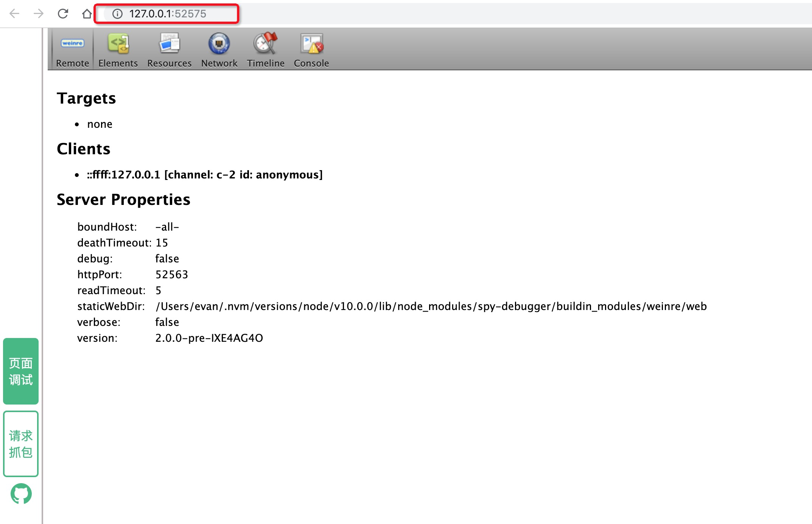Click the Remote tab label text
The width and height of the screenshot is (812, 524).
(72, 64)
